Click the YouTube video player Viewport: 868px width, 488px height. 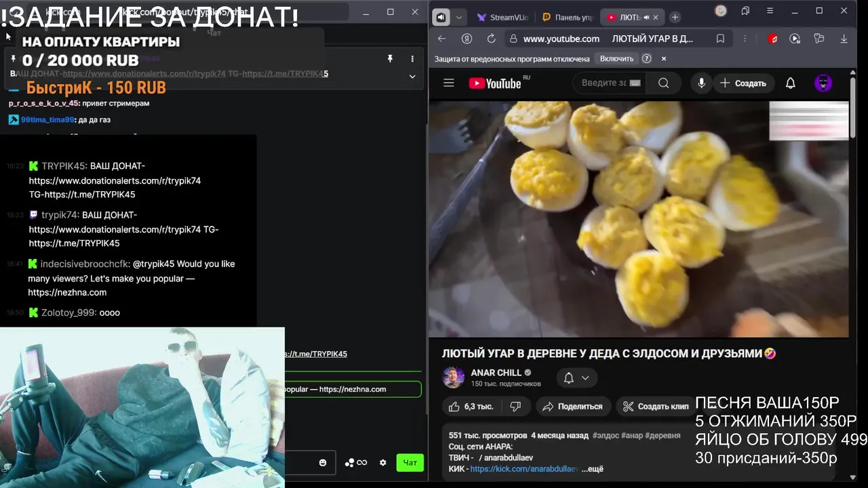[x=638, y=219]
